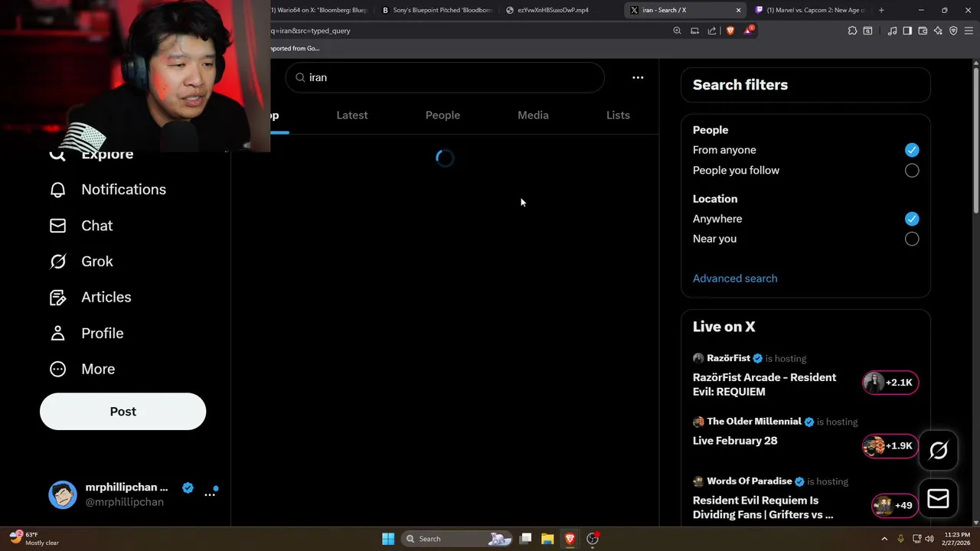
Task: Open account three-dot menu beside mrphillipchan
Action: pyautogui.click(x=210, y=494)
